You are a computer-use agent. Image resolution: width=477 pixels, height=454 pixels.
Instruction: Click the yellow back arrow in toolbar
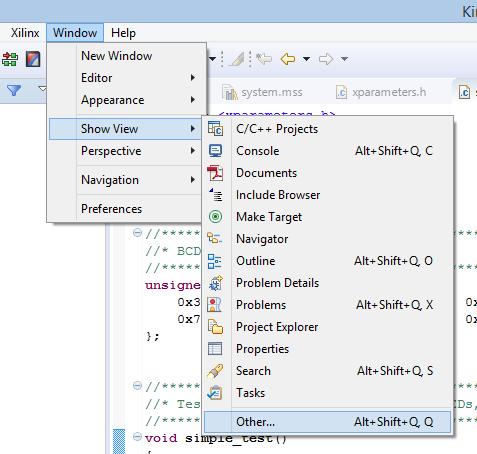pos(288,59)
